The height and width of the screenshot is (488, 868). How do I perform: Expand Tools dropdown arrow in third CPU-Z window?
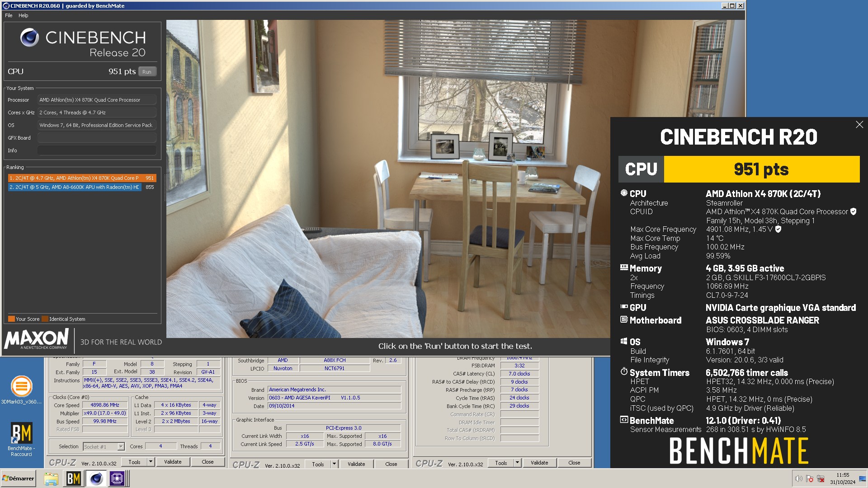[x=518, y=463]
